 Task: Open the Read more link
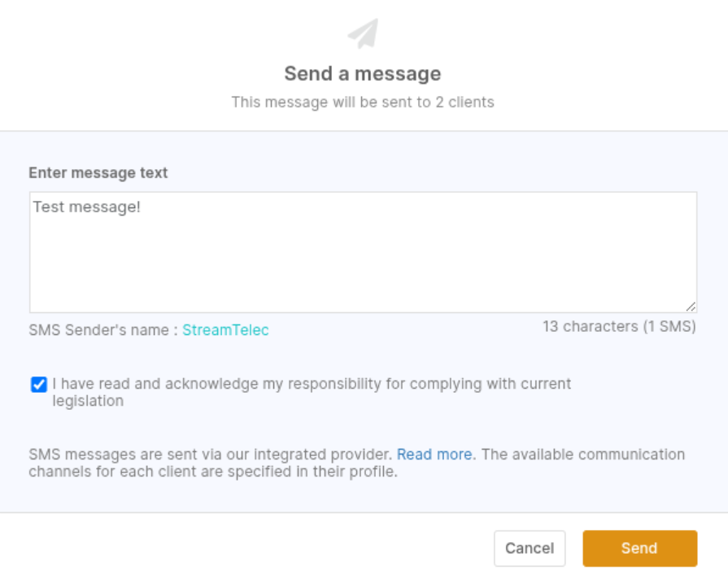[x=434, y=455]
